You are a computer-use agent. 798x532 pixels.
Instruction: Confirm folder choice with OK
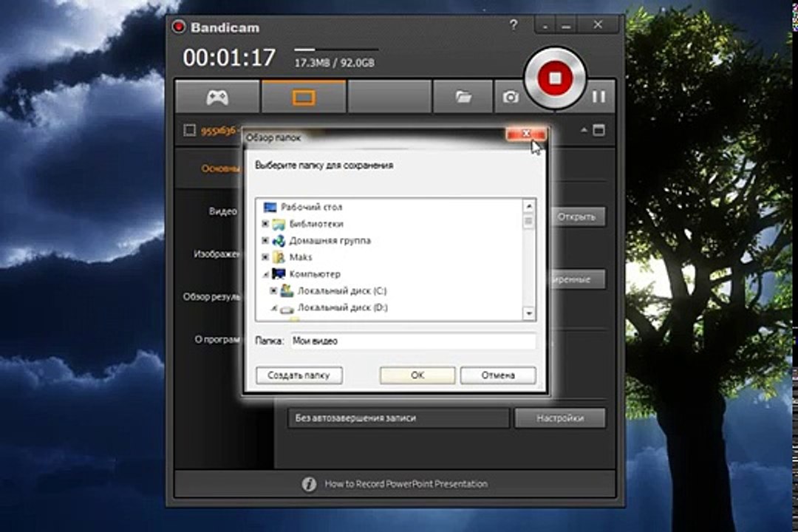417,375
